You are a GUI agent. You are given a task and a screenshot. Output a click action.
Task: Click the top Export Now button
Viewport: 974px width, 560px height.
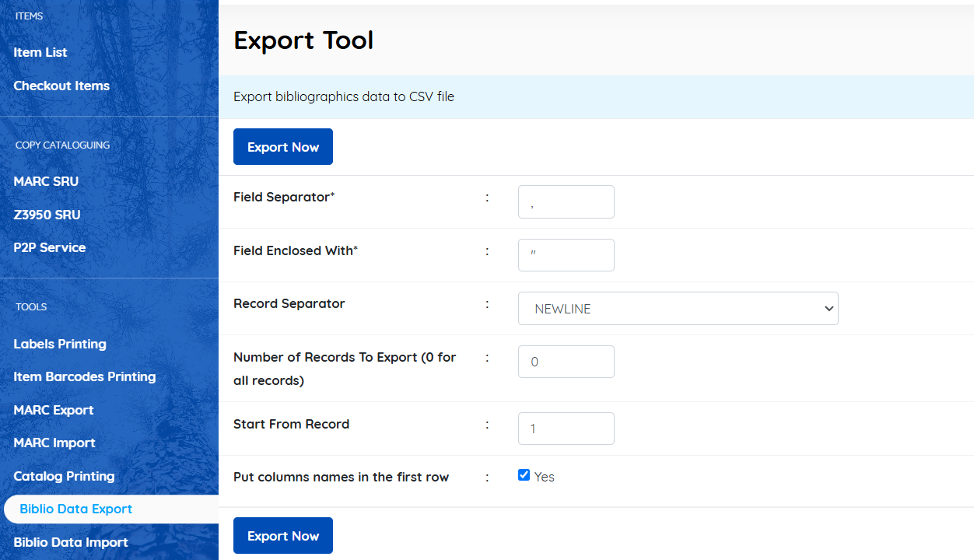tap(282, 146)
